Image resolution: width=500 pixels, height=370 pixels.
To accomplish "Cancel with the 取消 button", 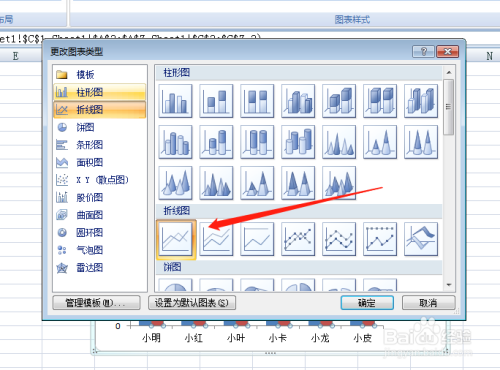I will 428,303.
